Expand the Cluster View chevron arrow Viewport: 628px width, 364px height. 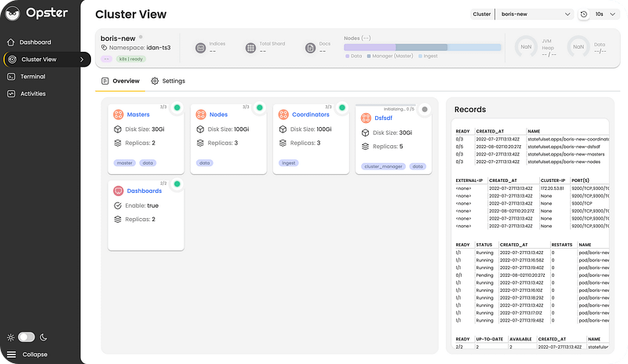pyautogui.click(x=82, y=60)
